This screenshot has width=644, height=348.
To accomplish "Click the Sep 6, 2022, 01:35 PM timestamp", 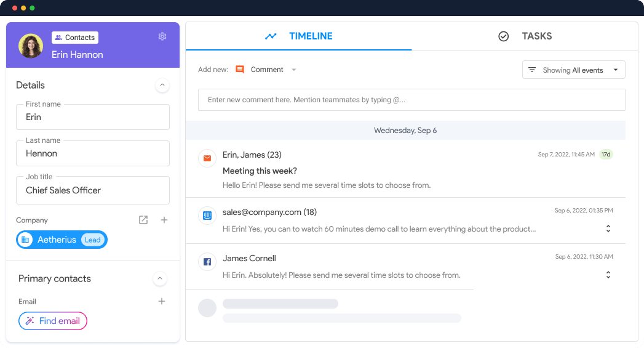I will click(584, 211).
